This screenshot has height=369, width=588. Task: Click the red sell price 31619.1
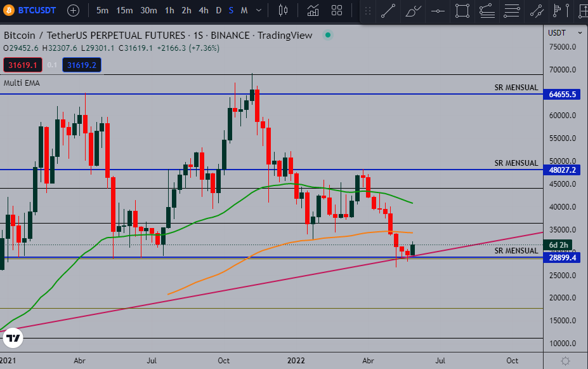[23, 65]
